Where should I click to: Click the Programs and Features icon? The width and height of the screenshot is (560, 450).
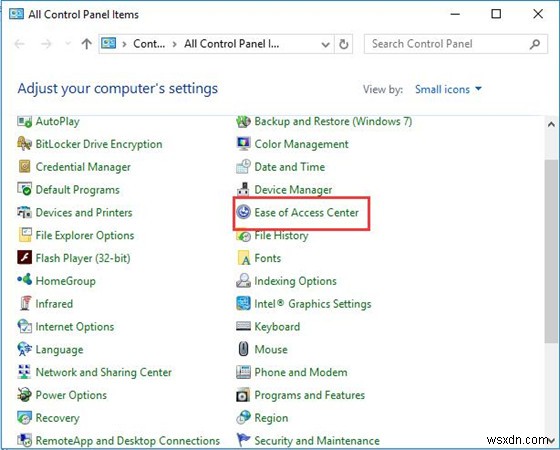pyautogui.click(x=244, y=395)
